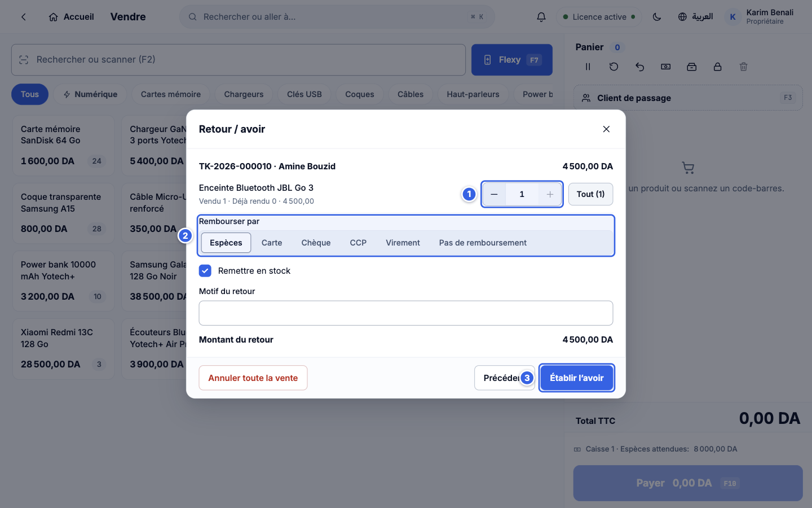The width and height of the screenshot is (812, 508).
Task: Empty the cart with the trash icon
Action: [x=743, y=67]
